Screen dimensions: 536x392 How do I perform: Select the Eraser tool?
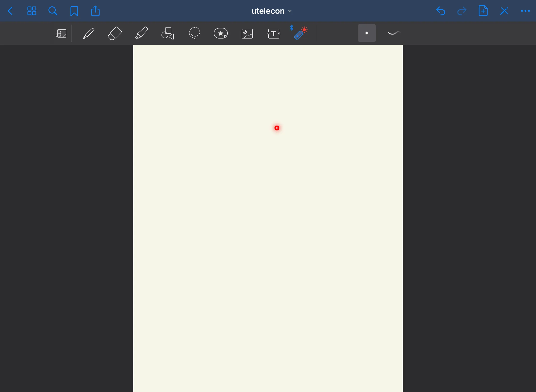coord(115,33)
